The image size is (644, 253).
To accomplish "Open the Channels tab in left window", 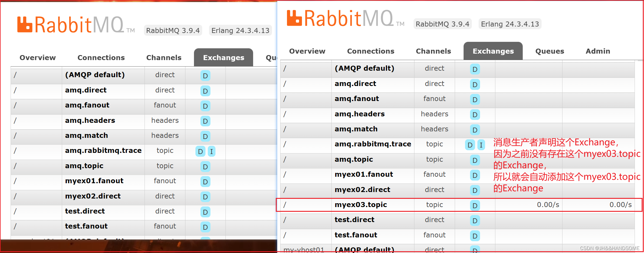I will coord(164,58).
